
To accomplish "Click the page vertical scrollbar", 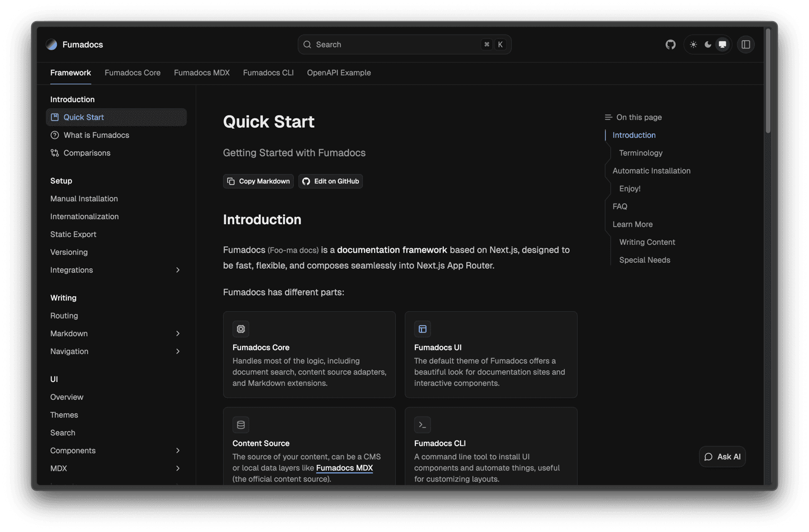I will coord(768,84).
